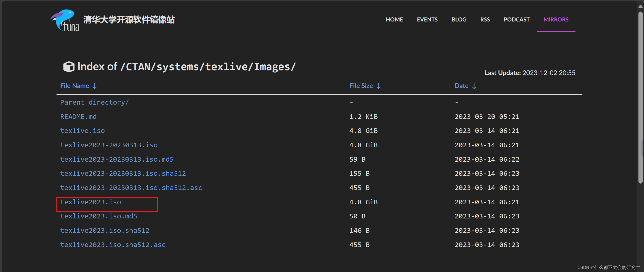The width and height of the screenshot is (644, 272).
Task: Click the Last Update 2023-12-02 20:55 text
Action: pyautogui.click(x=530, y=73)
